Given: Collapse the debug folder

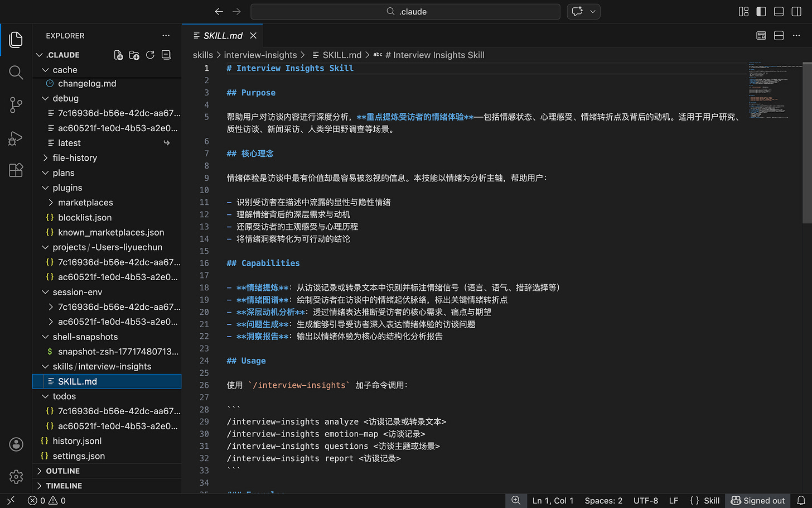Looking at the screenshot, I should point(45,98).
